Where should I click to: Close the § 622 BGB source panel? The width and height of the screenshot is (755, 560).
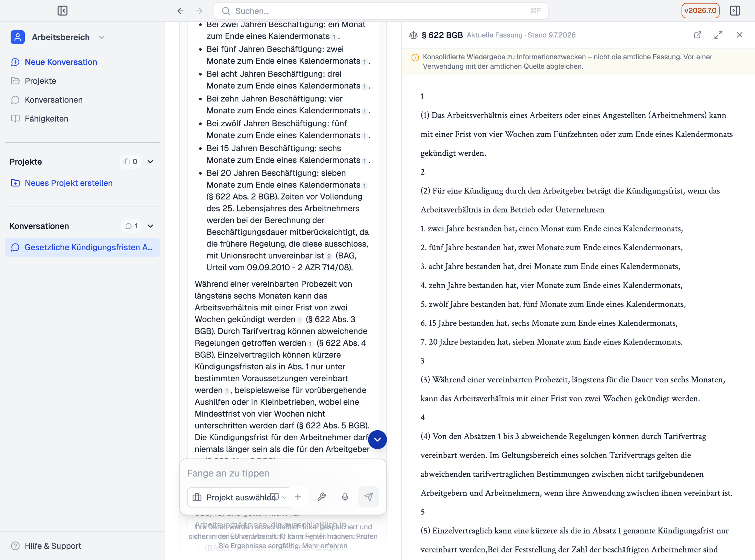(x=739, y=35)
